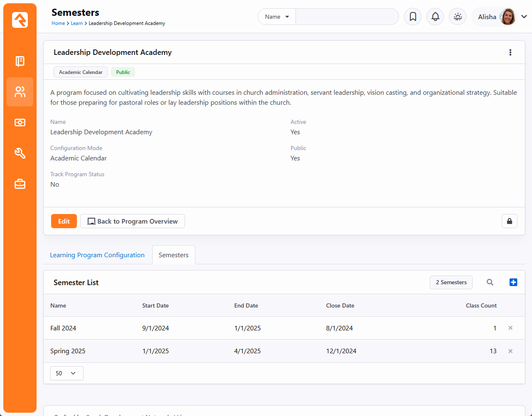Search the Semester List grid
This screenshot has width=532, height=416.
[490, 282]
